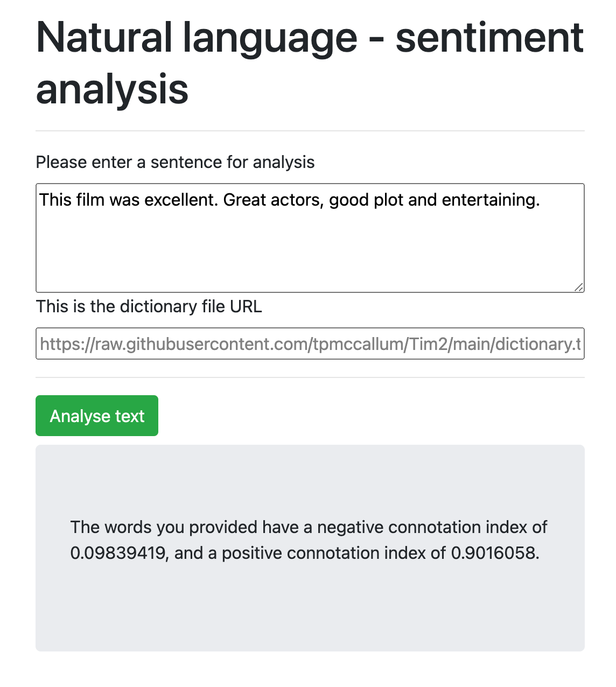616x687 pixels.
Task: Click the Analyse text button
Action: pos(97,416)
